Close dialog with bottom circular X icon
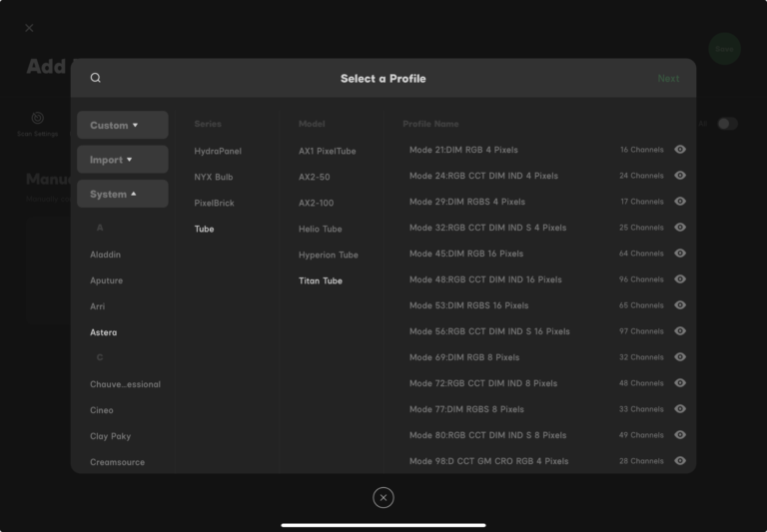Image resolution: width=767 pixels, height=532 pixels. coord(383,497)
